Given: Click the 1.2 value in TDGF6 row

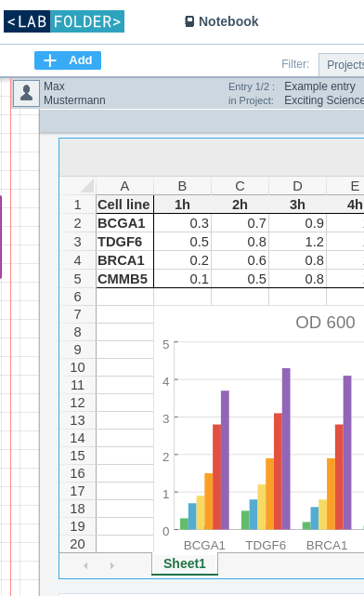Looking at the screenshot, I should (x=297, y=242).
